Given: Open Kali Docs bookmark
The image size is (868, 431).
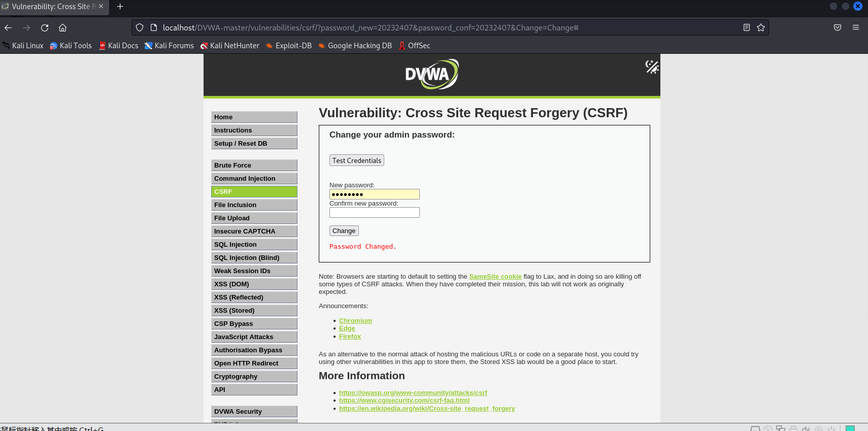Looking at the screenshot, I should (x=118, y=46).
